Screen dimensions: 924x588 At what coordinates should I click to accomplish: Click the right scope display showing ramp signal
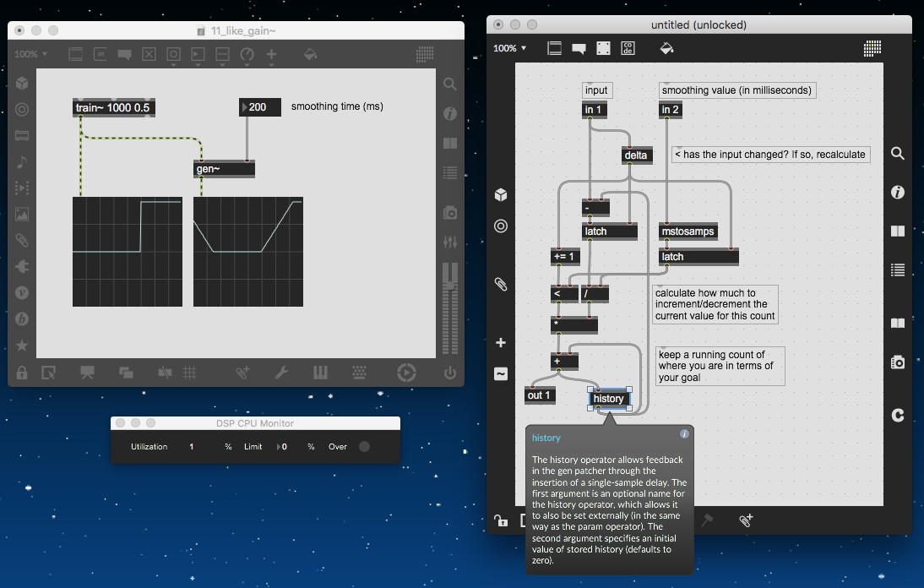click(248, 252)
